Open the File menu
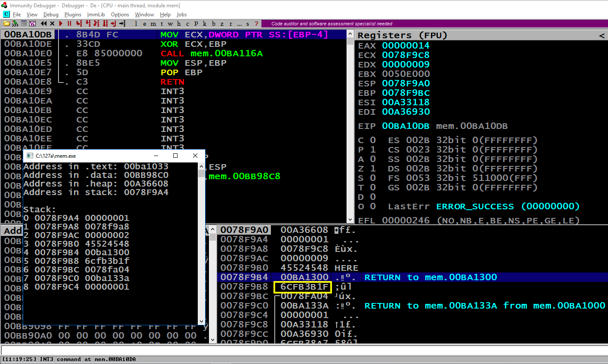 pos(17,15)
